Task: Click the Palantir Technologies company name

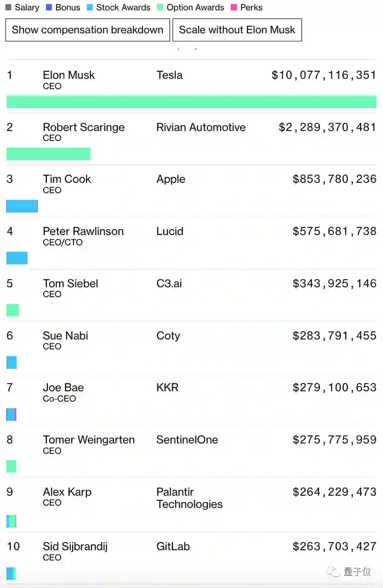Action: 189,498
